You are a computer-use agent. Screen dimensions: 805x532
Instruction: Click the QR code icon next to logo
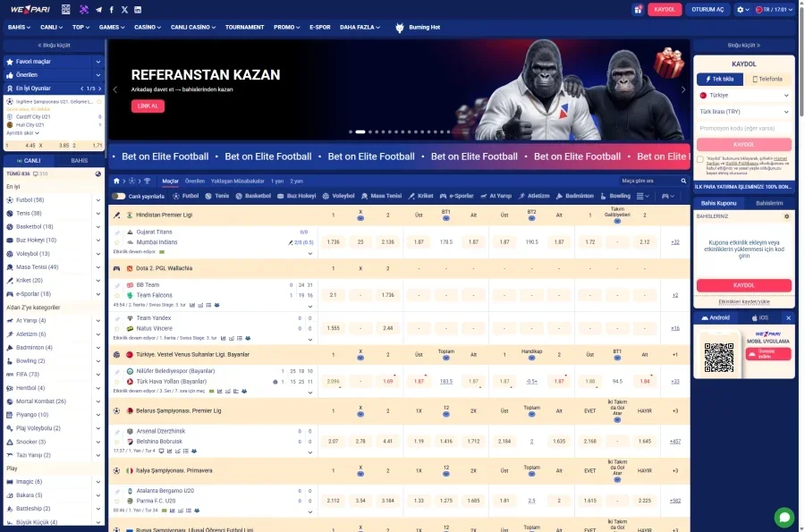coord(65,9)
